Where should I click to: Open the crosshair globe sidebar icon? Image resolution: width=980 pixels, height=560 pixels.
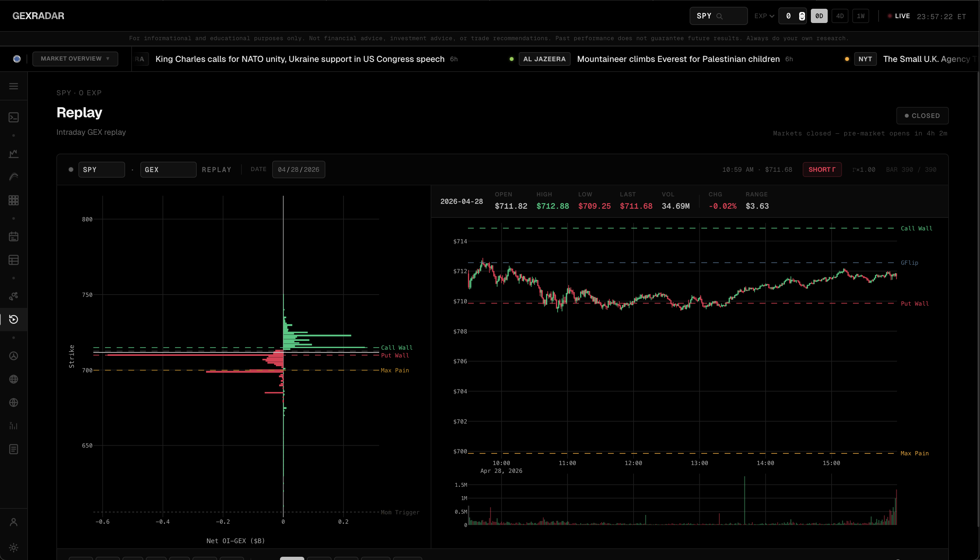pos(14,403)
